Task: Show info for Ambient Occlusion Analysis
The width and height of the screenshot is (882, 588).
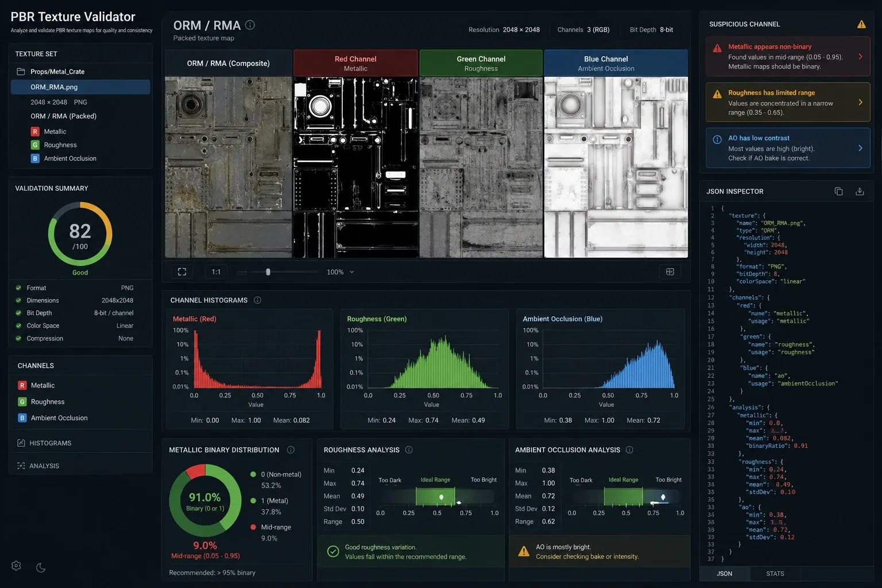Action: 629,450
